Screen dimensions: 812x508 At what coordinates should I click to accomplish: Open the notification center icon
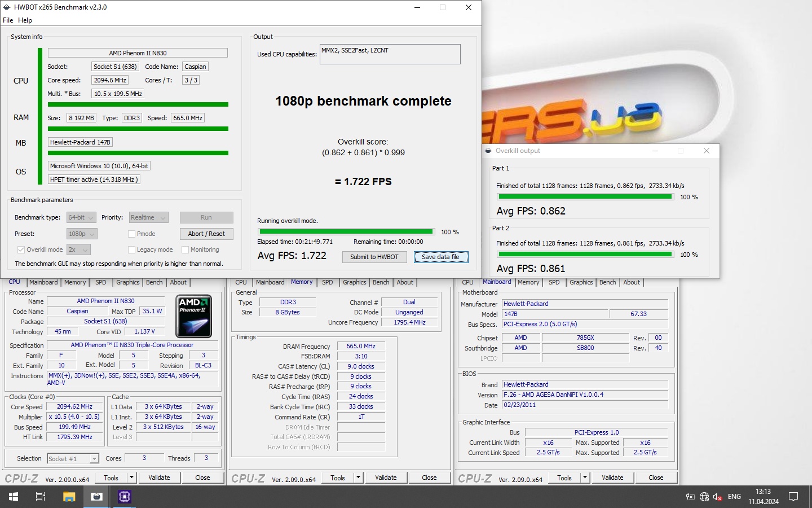pyautogui.click(x=793, y=497)
